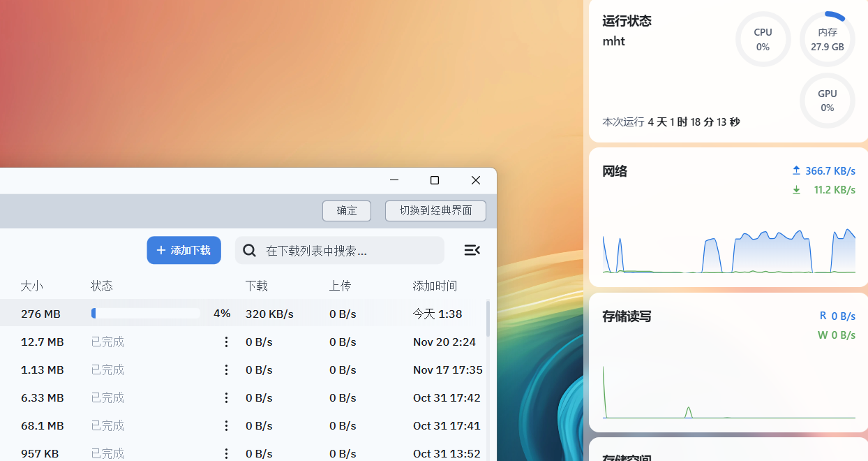The image size is (868, 461).
Task: Switch to classic interface via 切换到经典界面
Action: [x=435, y=210]
